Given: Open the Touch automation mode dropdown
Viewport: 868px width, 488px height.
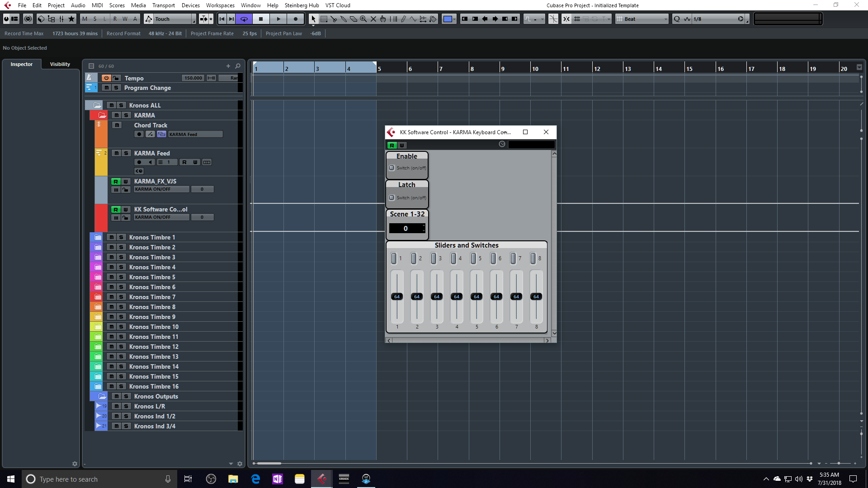Looking at the screenshot, I should pos(175,19).
